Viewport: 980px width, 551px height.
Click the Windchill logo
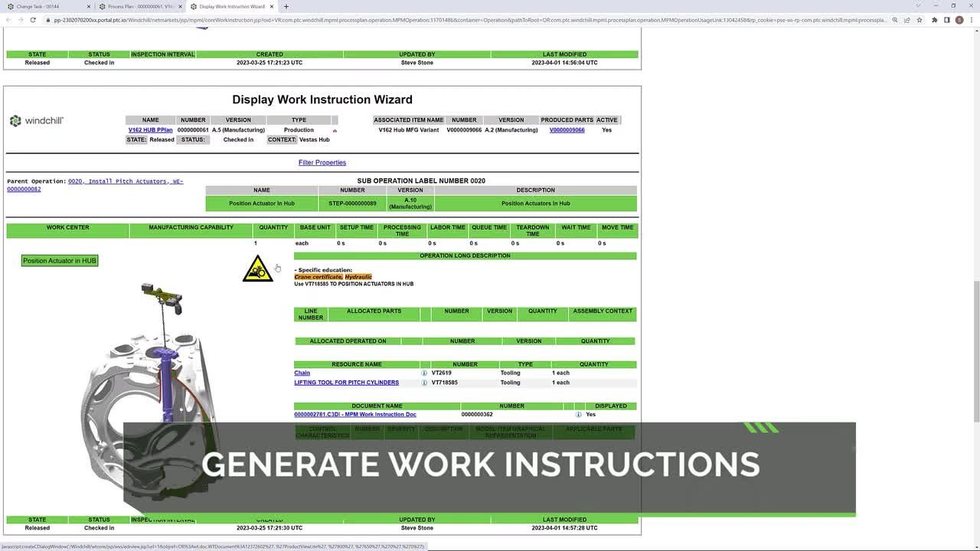point(36,121)
